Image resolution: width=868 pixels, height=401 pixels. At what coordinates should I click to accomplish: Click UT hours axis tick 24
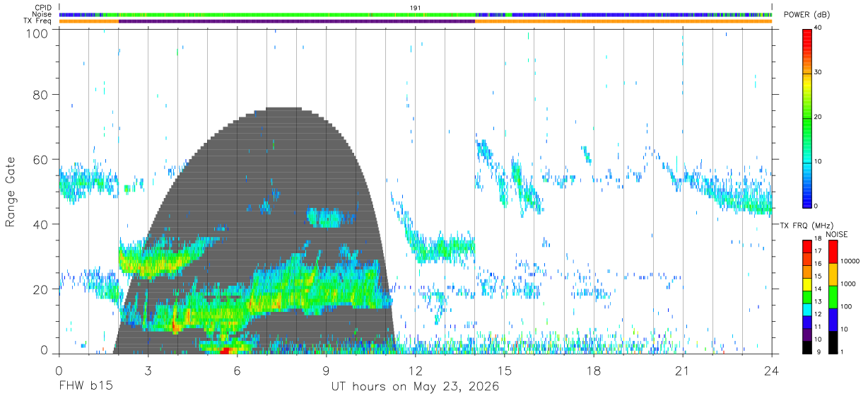(x=772, y=371)
